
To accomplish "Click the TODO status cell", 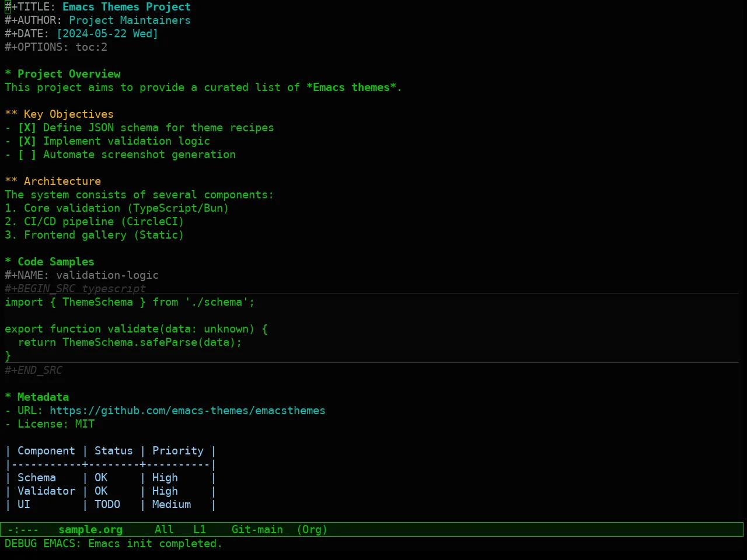I will click(107, 505).
